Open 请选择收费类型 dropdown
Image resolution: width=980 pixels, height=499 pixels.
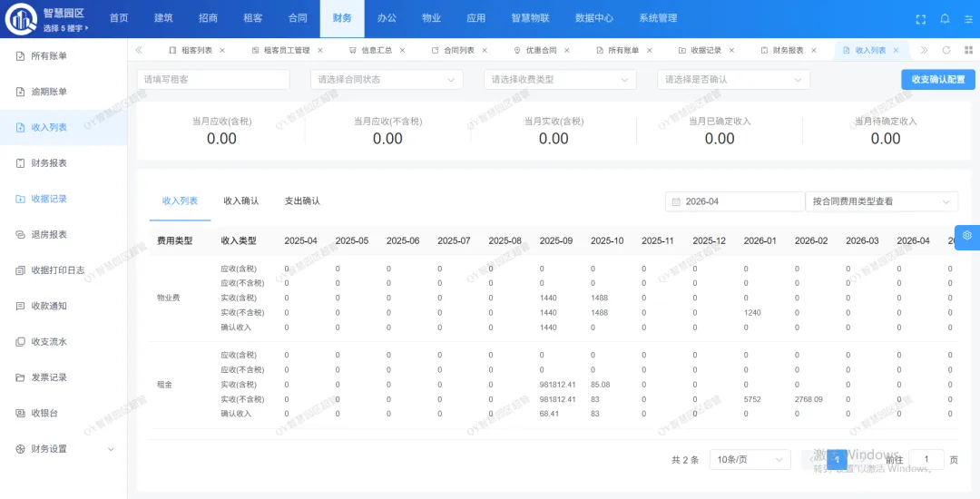(x=560, y=79)
